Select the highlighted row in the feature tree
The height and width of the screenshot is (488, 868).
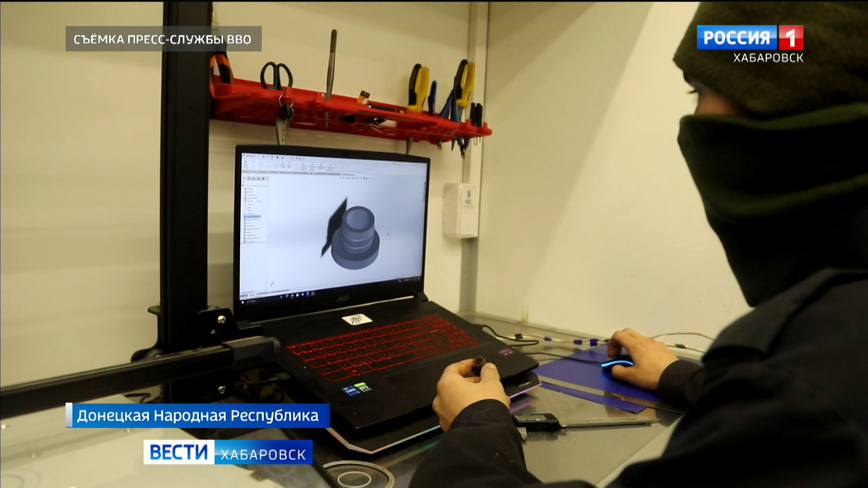252,216
